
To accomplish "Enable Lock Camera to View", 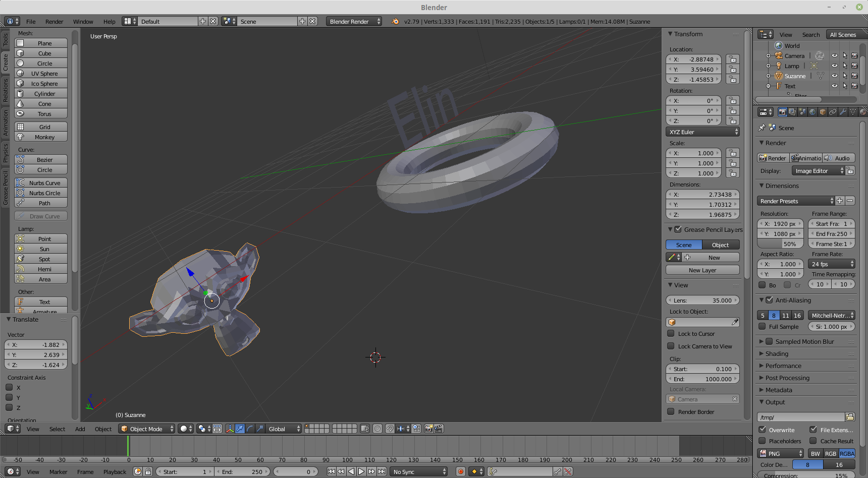I will point(671,346).
